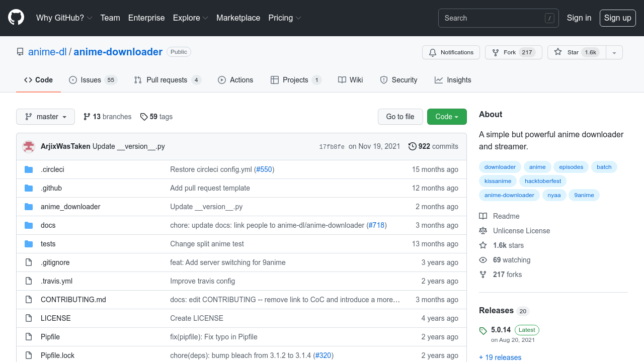The width and height of the screenshot is (644, 362).
Task: Click the repository book icon beside anime-dl
Action: pos(20,52)
